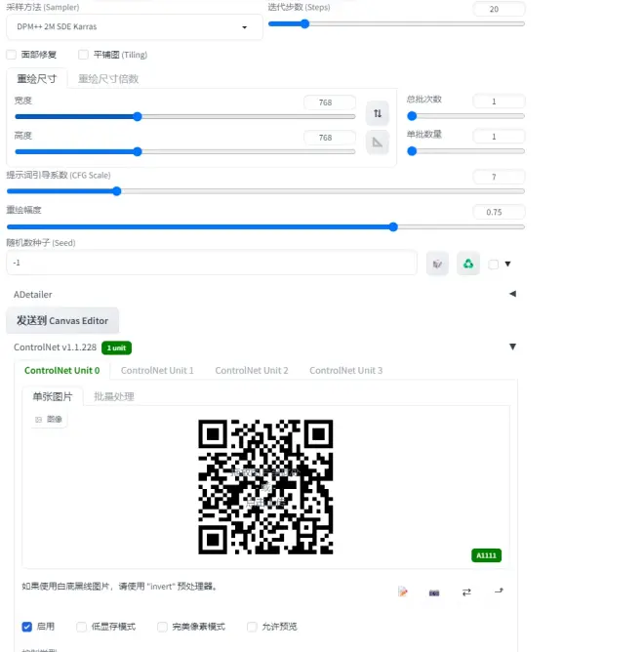Click 发送到 Canvas Editor button
This screenshot has height=652, width=644.
62,320
